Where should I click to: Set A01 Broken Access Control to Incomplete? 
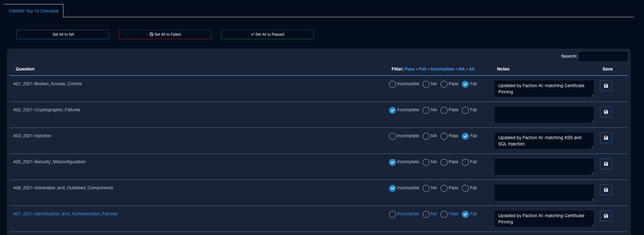[x=392, y=84]
